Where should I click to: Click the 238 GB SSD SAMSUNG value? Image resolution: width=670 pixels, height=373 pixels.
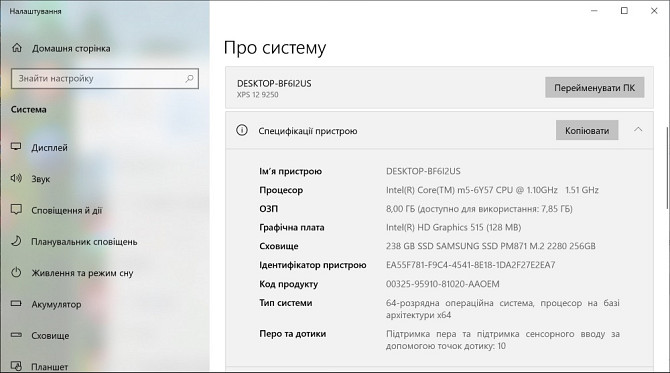click(x=491, y=246)
